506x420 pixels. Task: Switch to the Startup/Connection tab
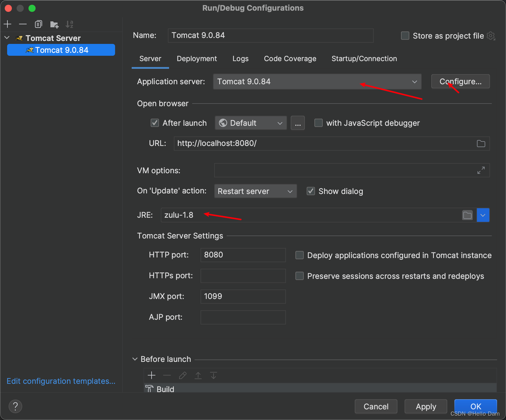pos(364,59)
